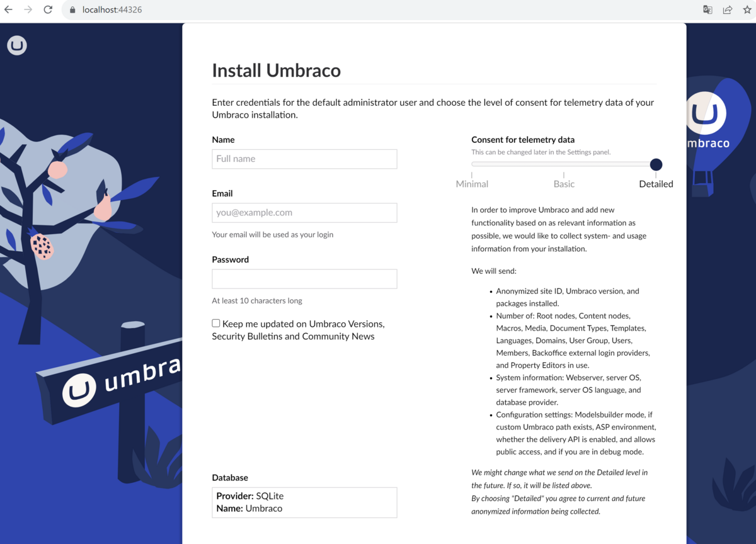Click the Install Umbraco heading
Image resolution: width=756 pixels, height=544 pixels.
pyautogui.click(x=276, y=70)
